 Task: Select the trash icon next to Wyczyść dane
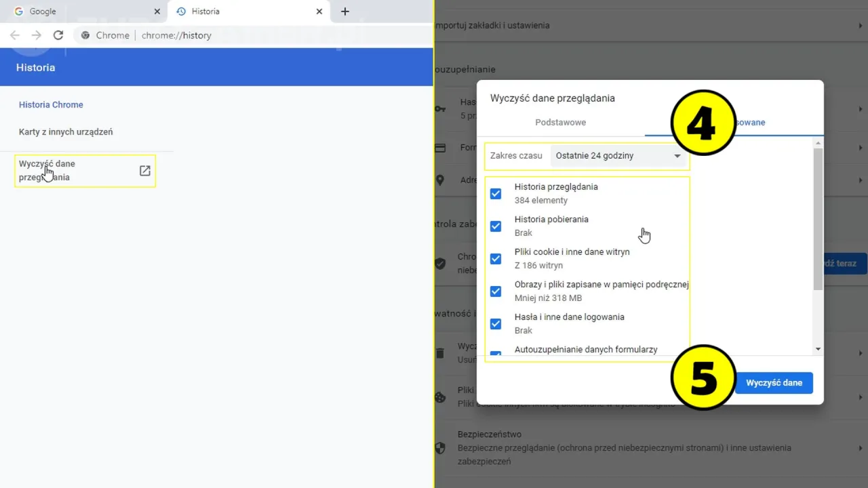(x=441, y=353)
